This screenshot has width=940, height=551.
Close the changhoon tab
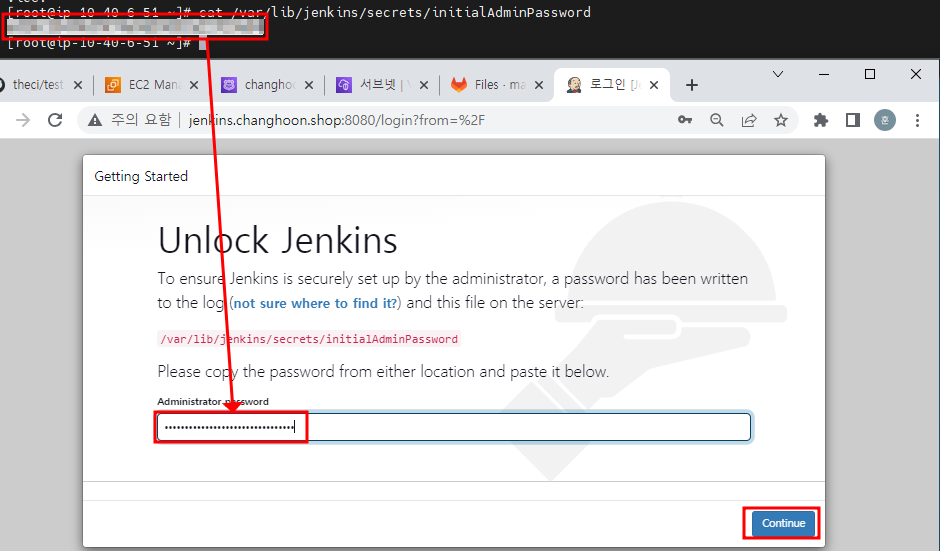coord(309,85)
